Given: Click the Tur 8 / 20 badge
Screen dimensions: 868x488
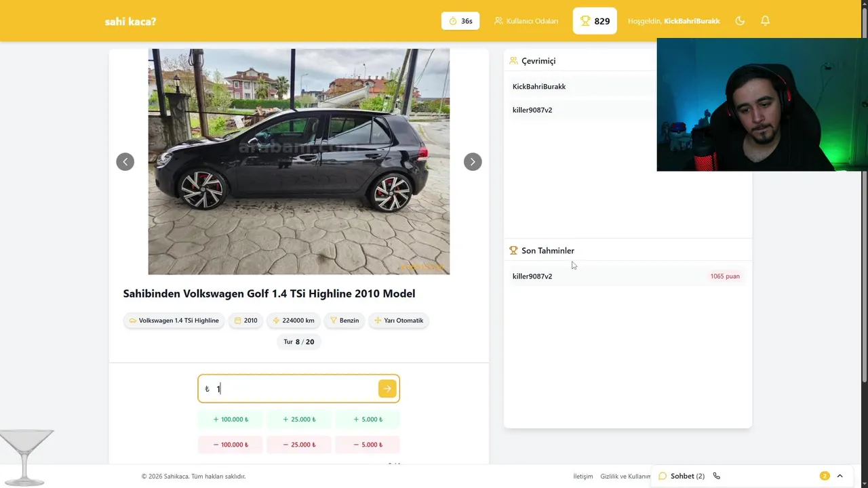Looking at the screenshot, I should (299, 342).
